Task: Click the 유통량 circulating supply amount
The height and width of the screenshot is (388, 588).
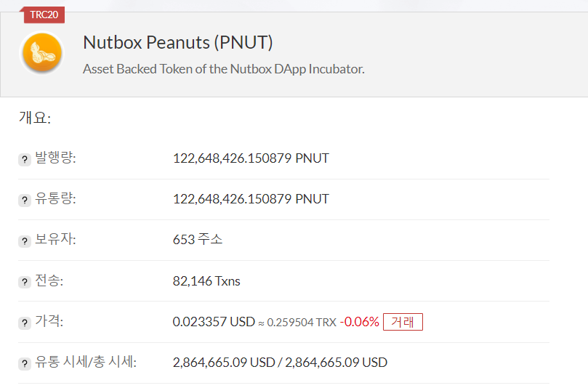Action: click(x=251, y=198)
